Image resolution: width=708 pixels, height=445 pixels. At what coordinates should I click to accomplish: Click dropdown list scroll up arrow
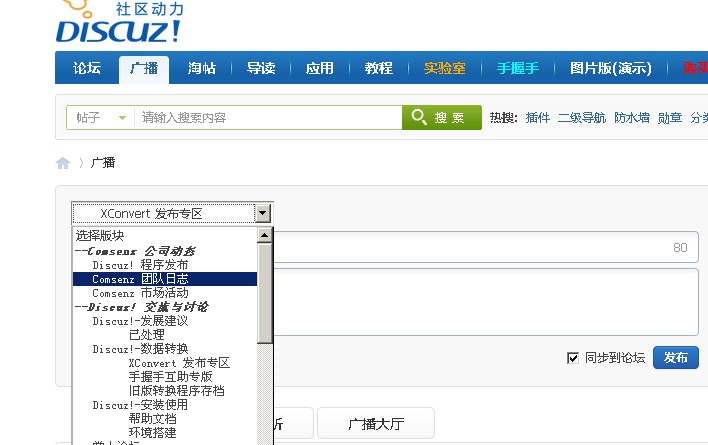tap(265, 235)
